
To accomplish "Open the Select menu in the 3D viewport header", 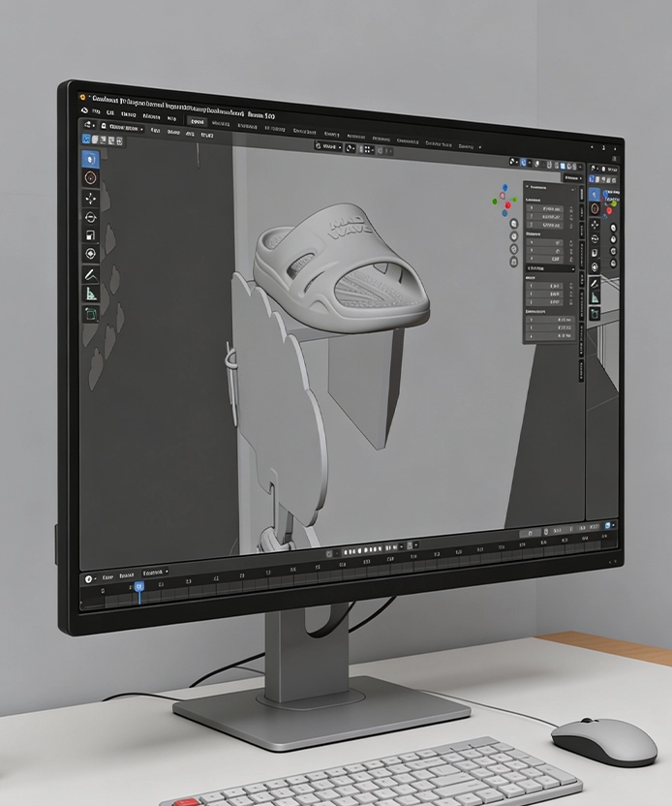I will [173, 132].
